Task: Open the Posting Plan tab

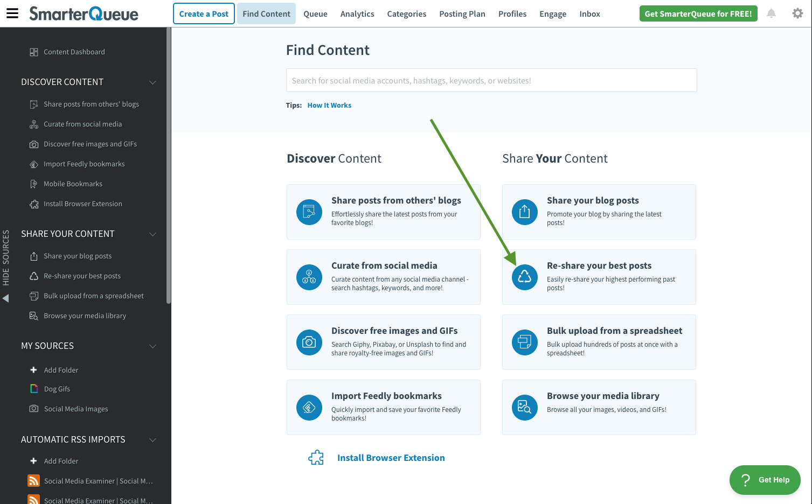Action: [x=462, y=14]
